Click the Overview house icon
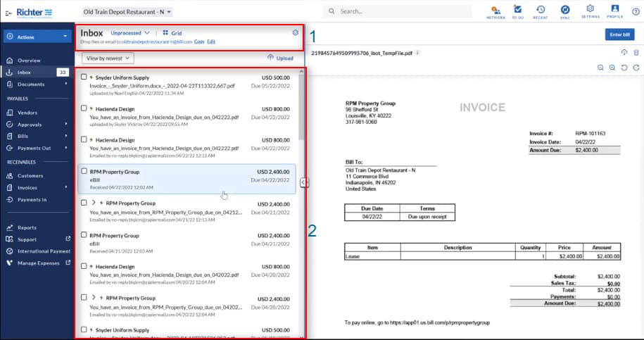 tap(10, 61)
